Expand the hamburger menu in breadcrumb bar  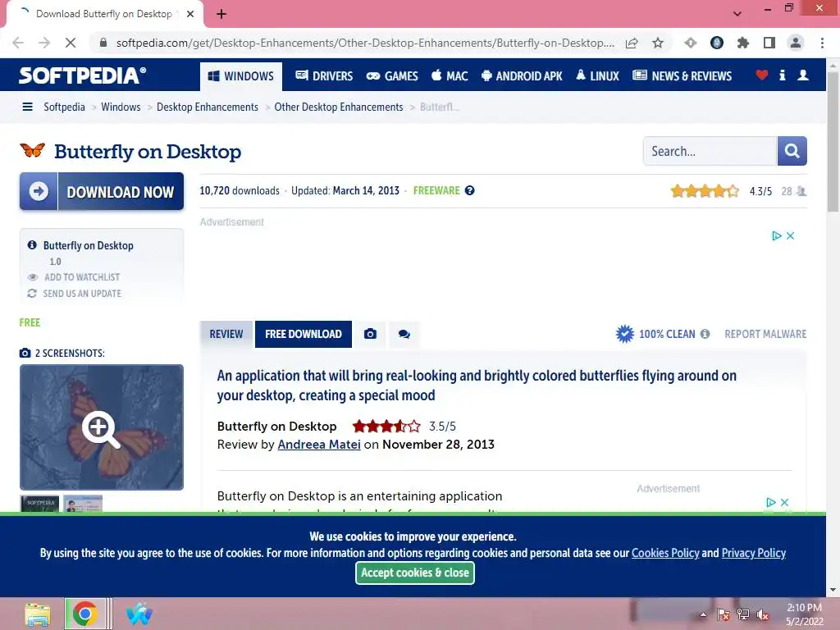[x=27, y=107]
